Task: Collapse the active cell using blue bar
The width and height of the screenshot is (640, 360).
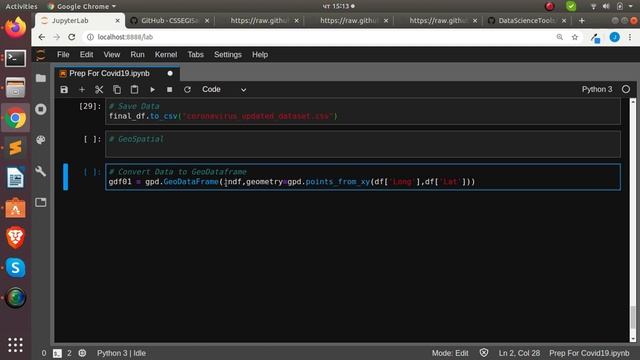Action: click(x=66, y=177)
